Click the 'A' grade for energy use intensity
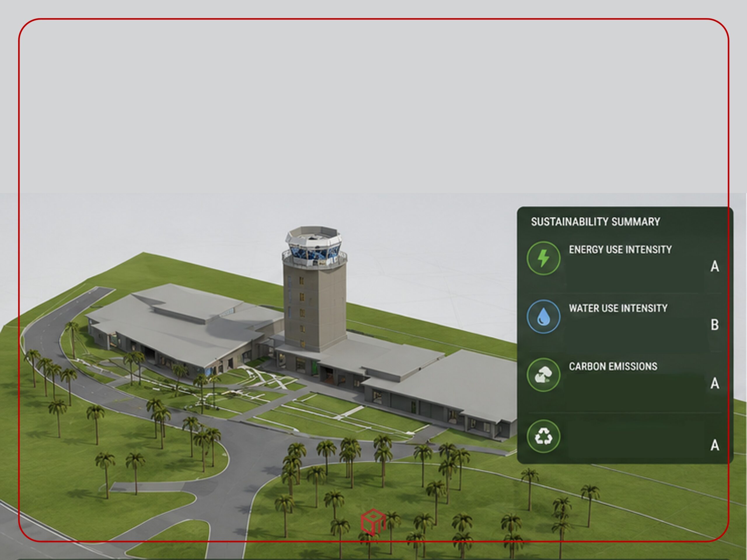The height and width of the screenshot is (560, 747). (715, 267)
